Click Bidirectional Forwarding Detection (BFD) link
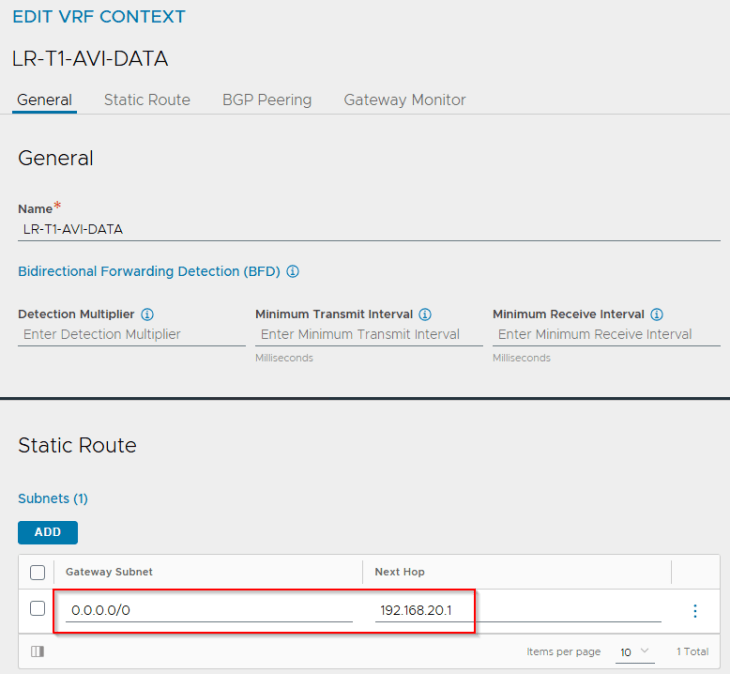The width and height of the screenshot is (730, 674). (150, 272)
